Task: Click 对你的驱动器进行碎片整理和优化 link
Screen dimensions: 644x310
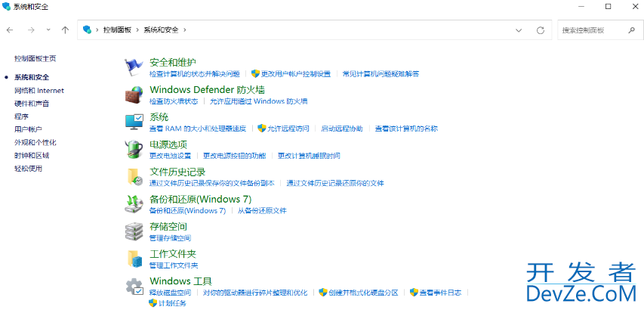Action: click(255, 293)
